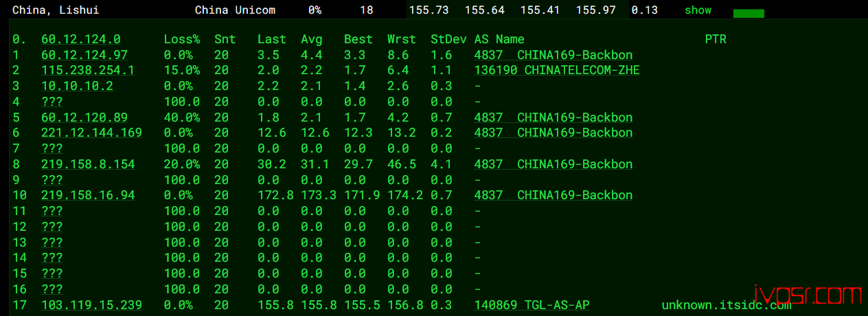The width and height of the screenshot is (868, 316).
Task: Click the ??? entry in hop 9
Action: coord(52,179)
